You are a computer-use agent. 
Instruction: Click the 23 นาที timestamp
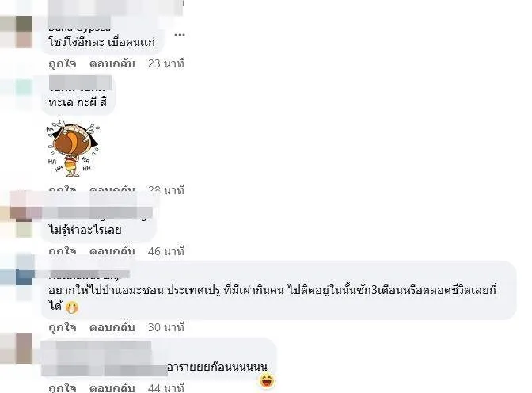pyautogui.click(x=166, y=63)
